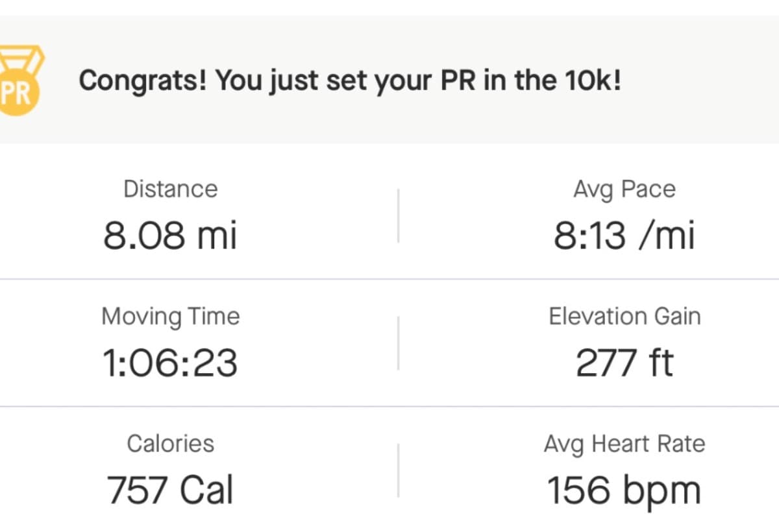
Task: Select the Avg Heart Rate value 156 bpm
Action: click(626, 489)
